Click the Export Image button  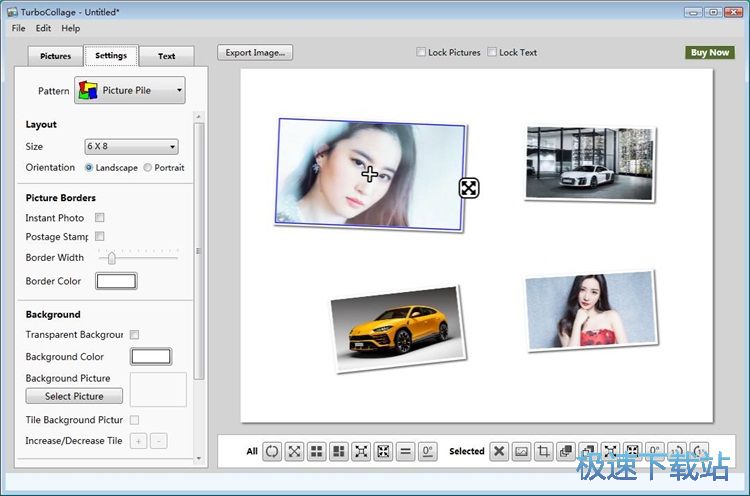coord(255,53)
